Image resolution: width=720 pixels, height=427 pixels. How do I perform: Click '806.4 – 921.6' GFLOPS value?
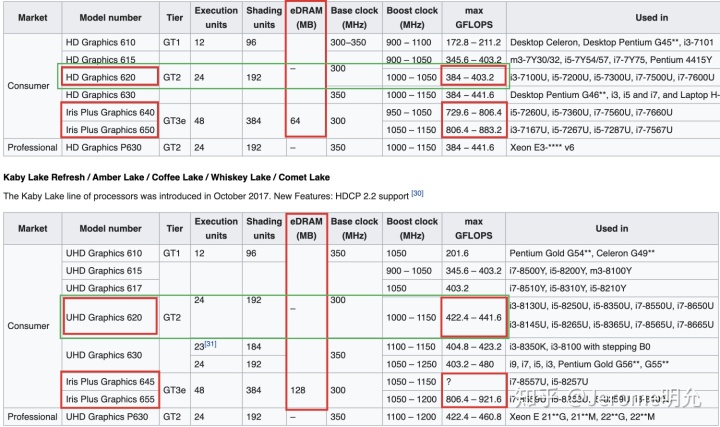[x=473, y=399]
